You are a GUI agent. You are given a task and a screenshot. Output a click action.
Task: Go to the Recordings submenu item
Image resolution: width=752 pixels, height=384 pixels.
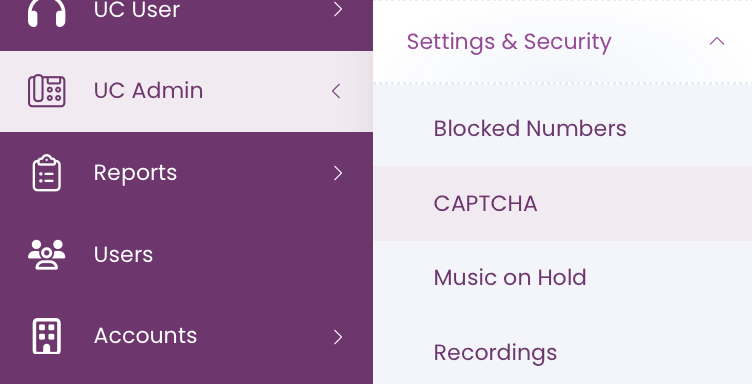[x=495, y=353]
